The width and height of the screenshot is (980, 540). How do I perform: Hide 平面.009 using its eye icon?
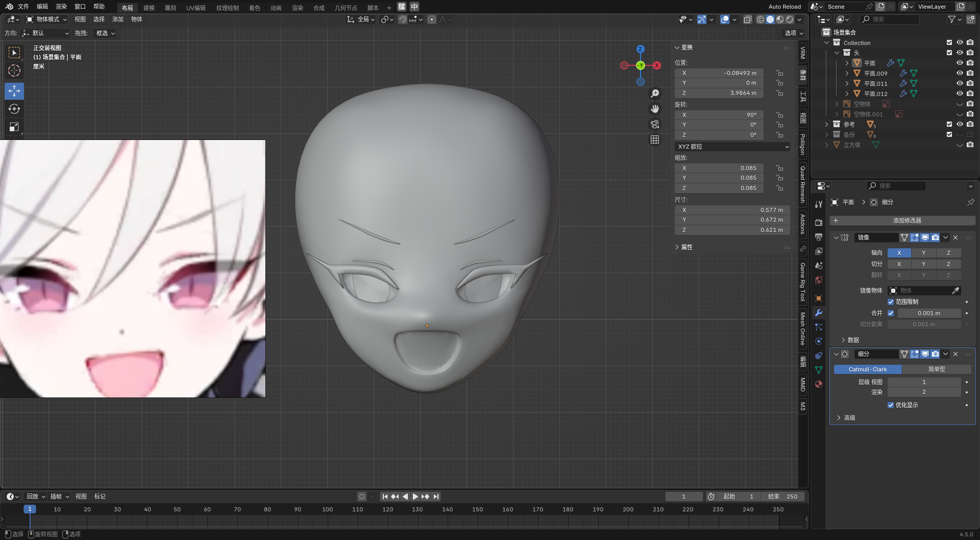click(960, 73)
